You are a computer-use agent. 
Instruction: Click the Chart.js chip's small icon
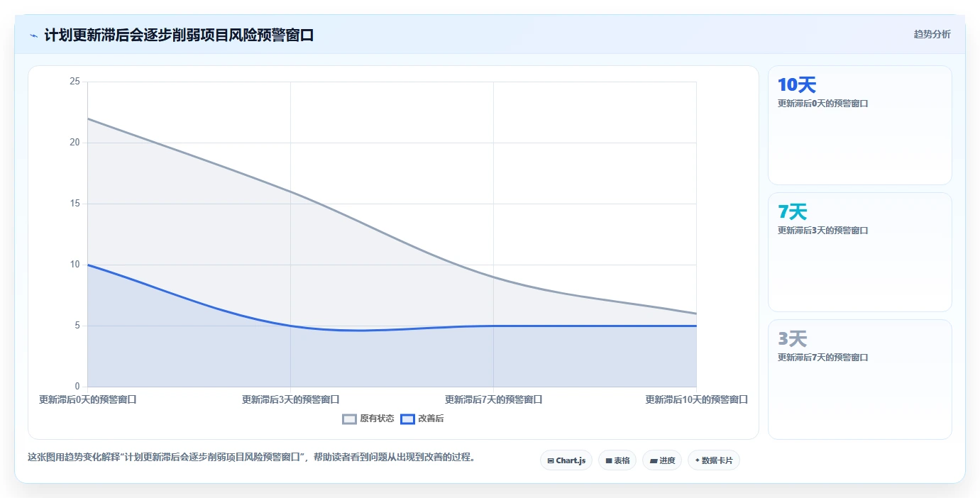[x=551, y=461]
